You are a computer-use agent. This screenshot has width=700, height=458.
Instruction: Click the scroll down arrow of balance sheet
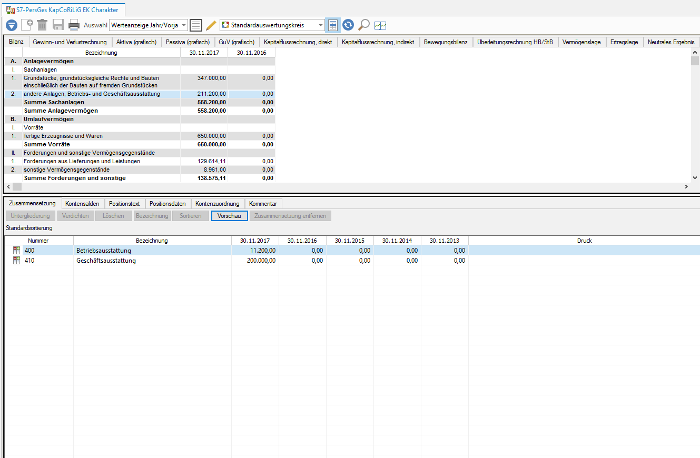coord(694,178)
